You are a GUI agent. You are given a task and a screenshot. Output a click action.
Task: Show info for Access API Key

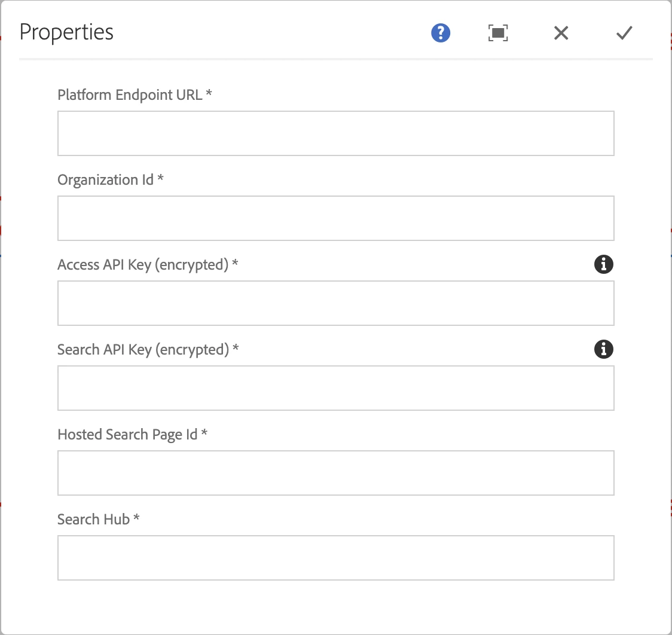coord(604,264)
